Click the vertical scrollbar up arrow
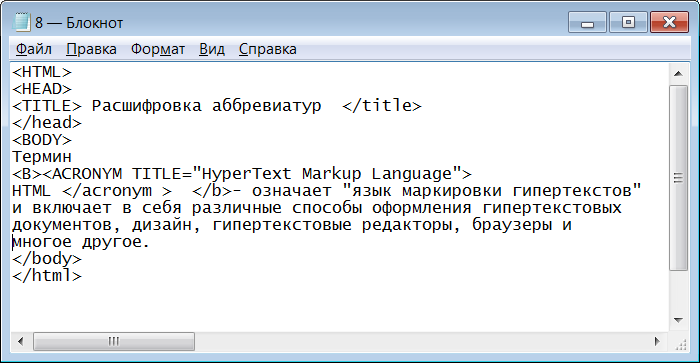 (x=679, y=74)
